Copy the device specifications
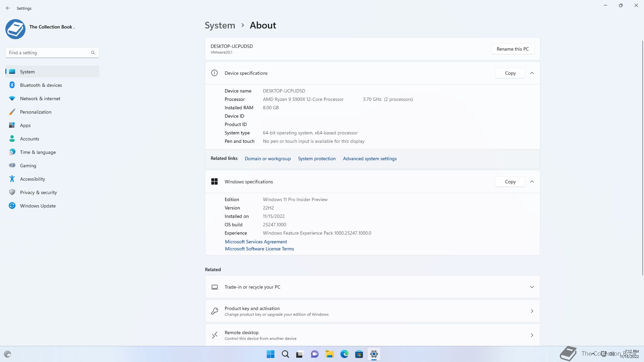This screenshot has width=644, height=362. [x=510, y=73]
